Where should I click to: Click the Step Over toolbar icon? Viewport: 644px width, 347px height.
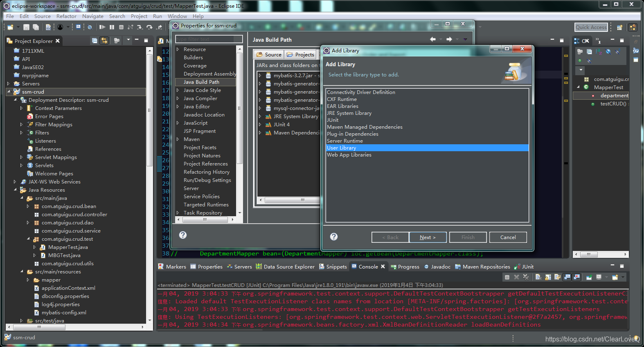point(149,27)
